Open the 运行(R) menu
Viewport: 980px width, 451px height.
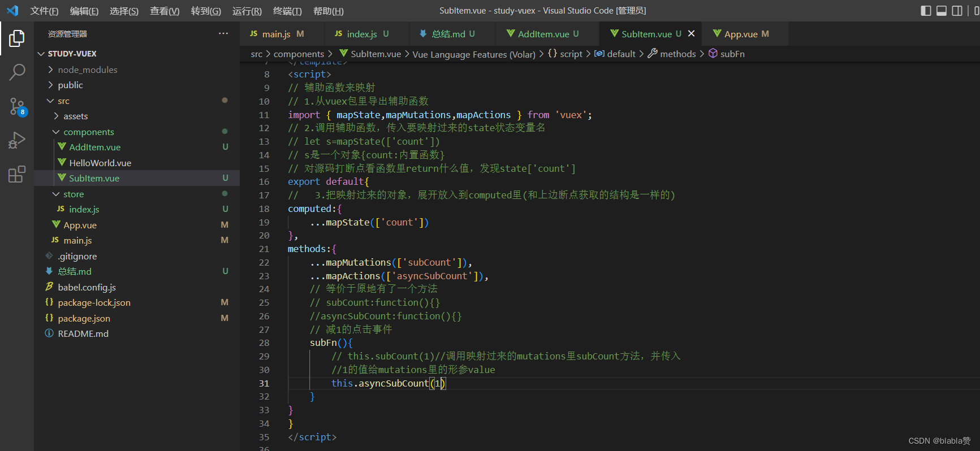click(247, 11)
